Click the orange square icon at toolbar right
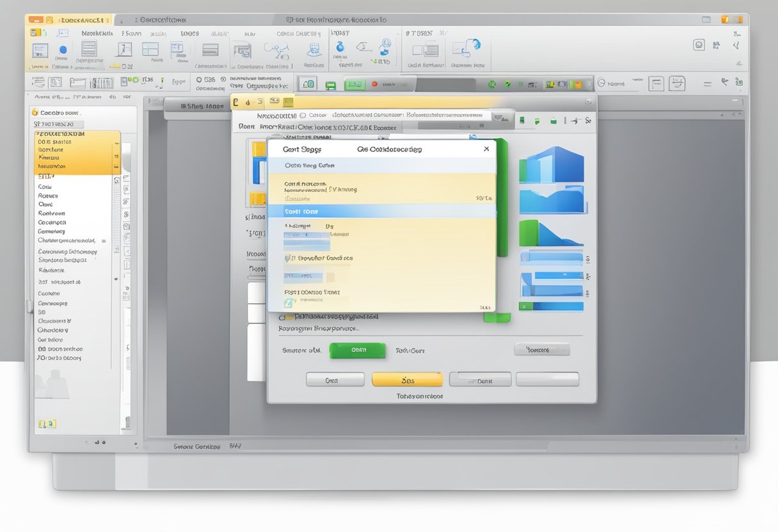 click(x=577, y=84)
